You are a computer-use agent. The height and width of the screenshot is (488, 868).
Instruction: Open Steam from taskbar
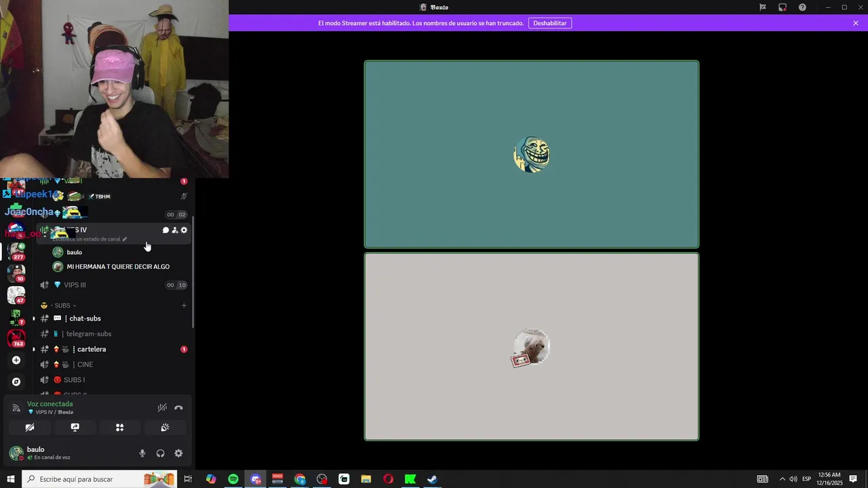pyautogui.click(x=432, y=479)
